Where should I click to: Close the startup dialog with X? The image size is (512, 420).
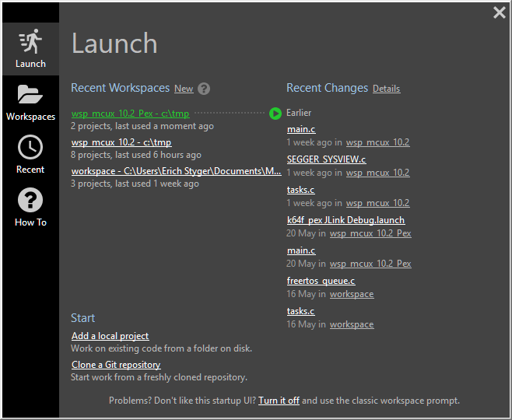click(500, 12)
